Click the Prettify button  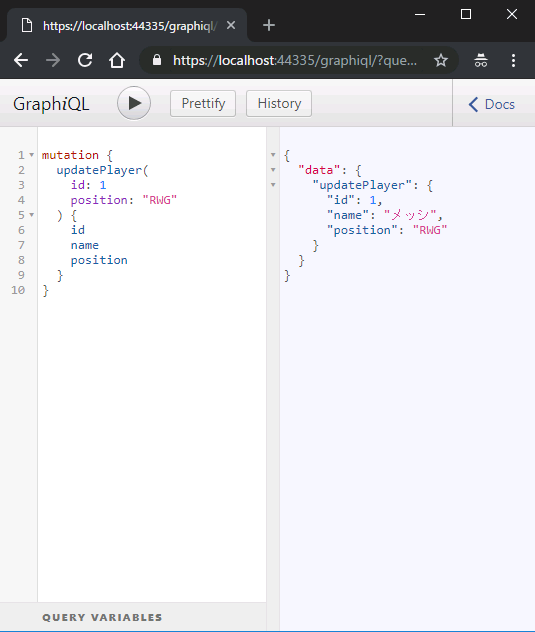(203, 104)
